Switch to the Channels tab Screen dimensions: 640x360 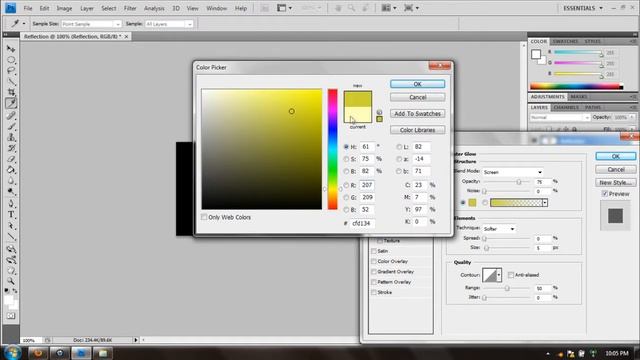(566, 107)
